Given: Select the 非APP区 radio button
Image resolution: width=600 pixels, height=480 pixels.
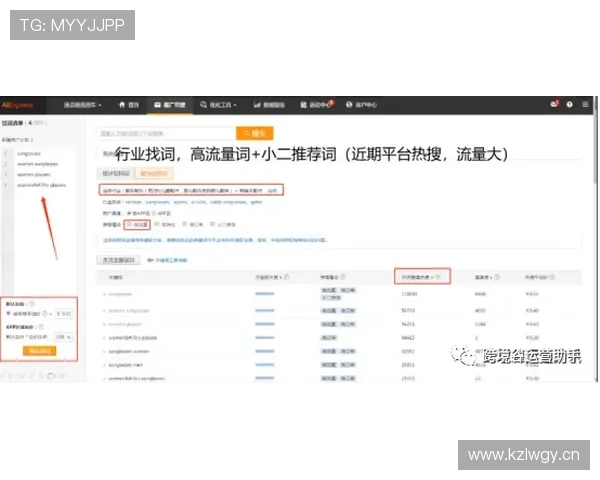Looking at the screenshot, I should (x=129, y=213).
